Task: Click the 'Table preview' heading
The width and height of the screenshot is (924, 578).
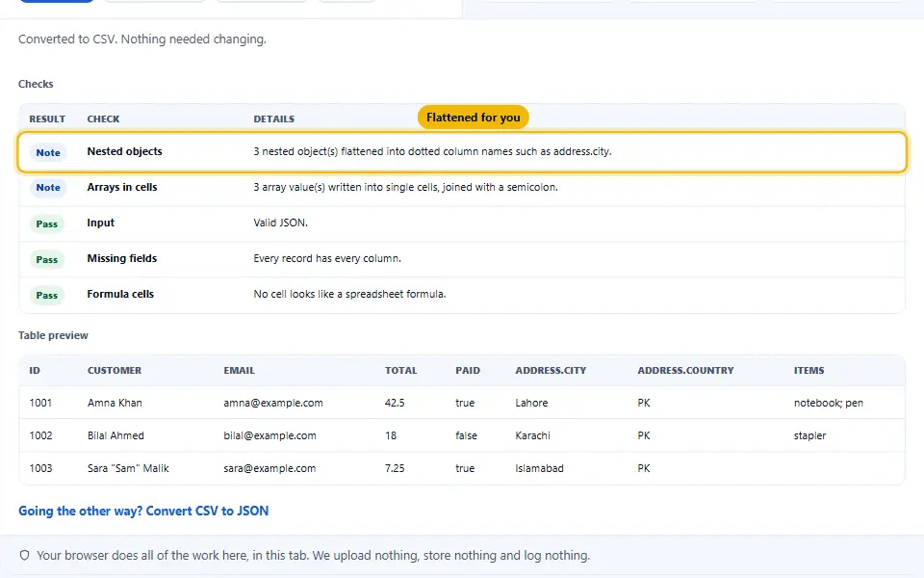Action: 53,335
